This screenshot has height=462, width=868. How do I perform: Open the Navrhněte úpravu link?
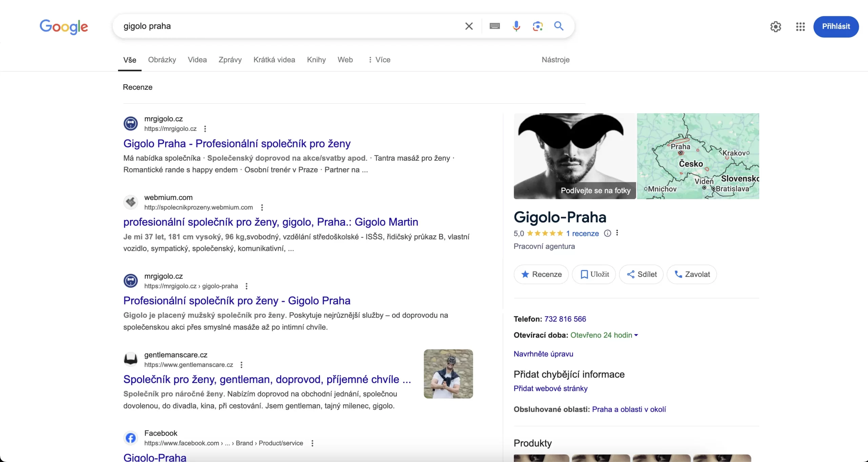543,354
